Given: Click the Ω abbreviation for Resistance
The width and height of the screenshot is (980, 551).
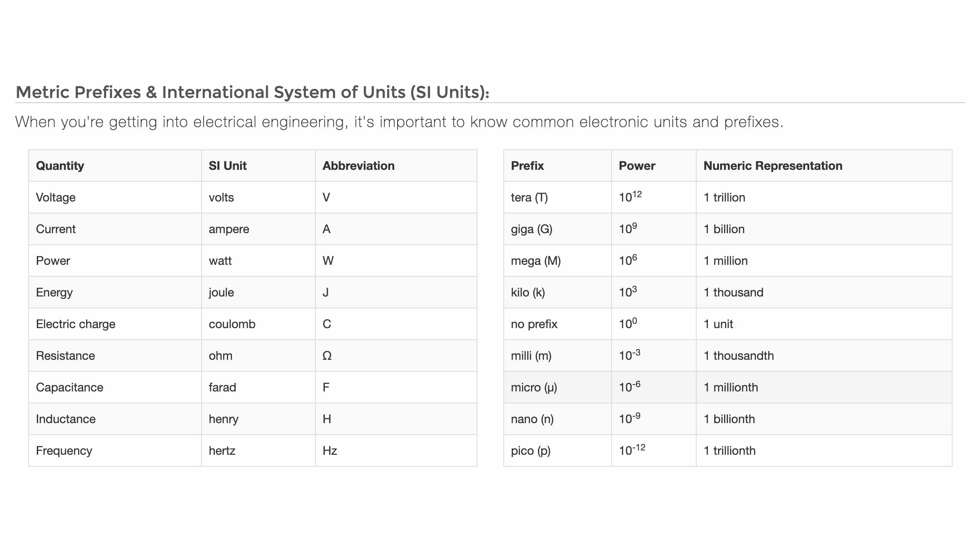Looking at the screenshot, I should [327, 356].
